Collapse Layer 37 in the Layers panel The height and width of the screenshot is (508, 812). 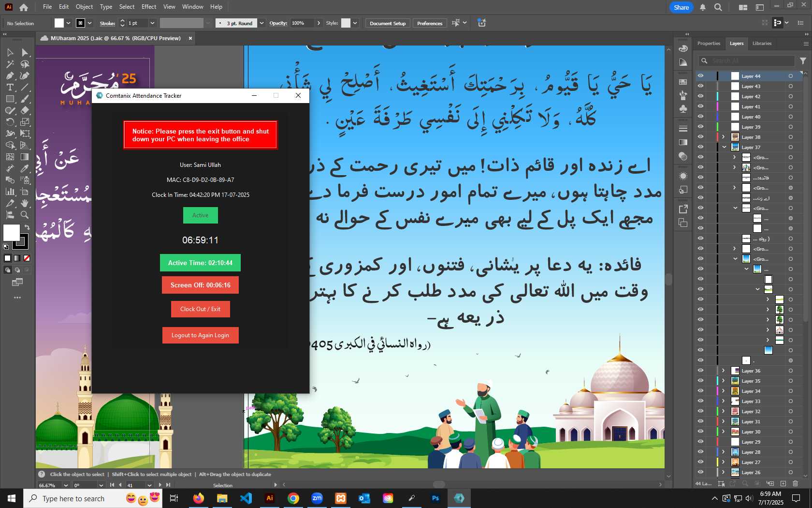[724, 147]
